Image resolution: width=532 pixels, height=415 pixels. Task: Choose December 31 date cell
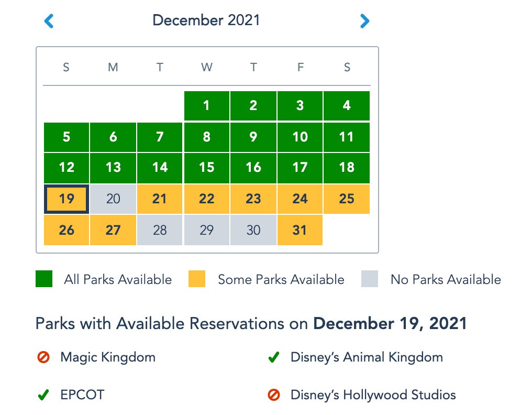click(300, 230)
